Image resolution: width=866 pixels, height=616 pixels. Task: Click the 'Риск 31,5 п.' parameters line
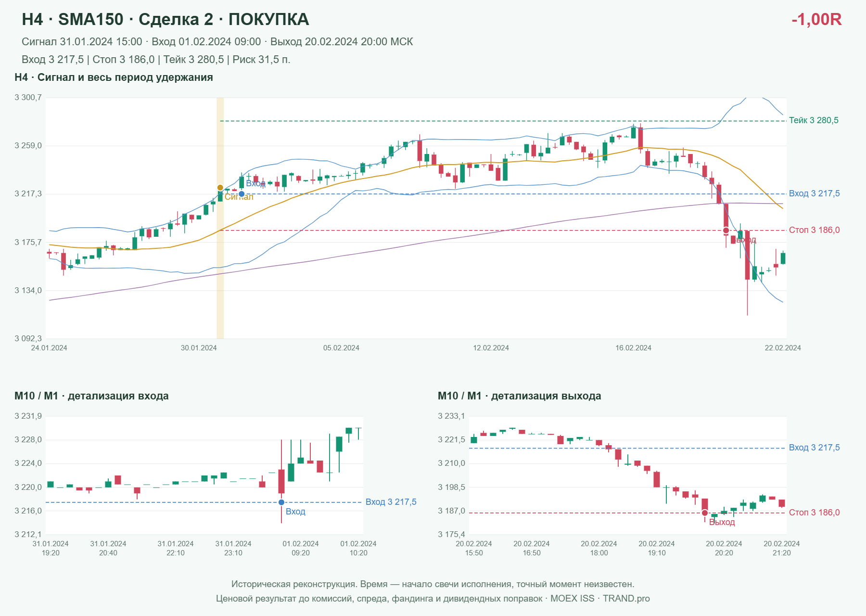(156, 60)
